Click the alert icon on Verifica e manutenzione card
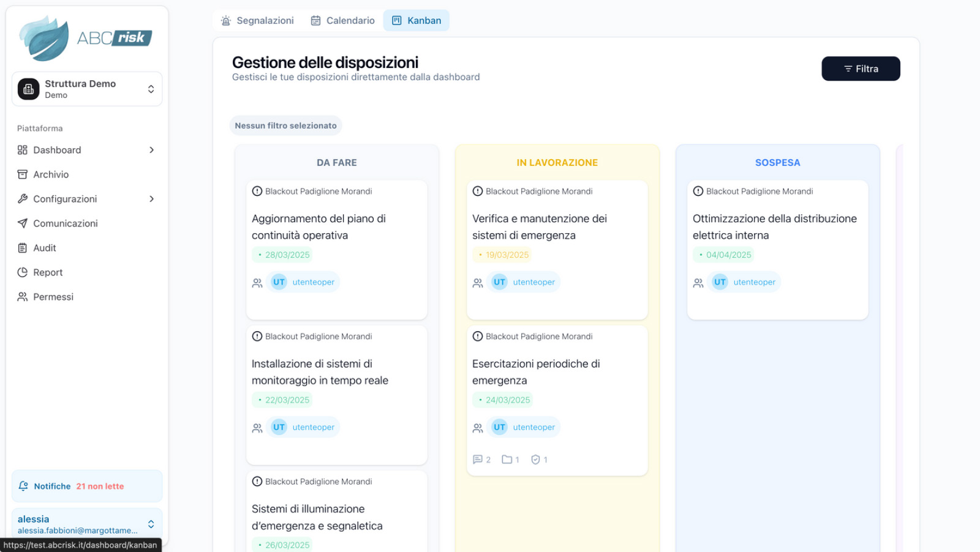 478,192
